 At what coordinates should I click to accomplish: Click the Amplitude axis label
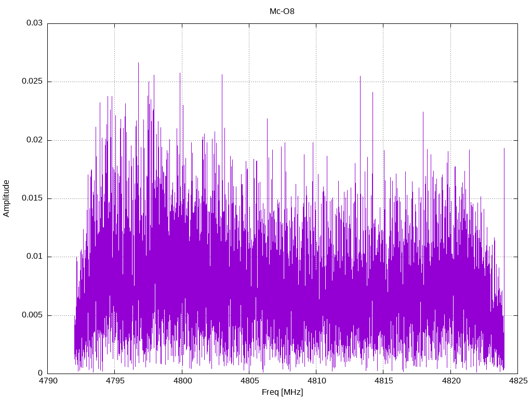point(6,198)
